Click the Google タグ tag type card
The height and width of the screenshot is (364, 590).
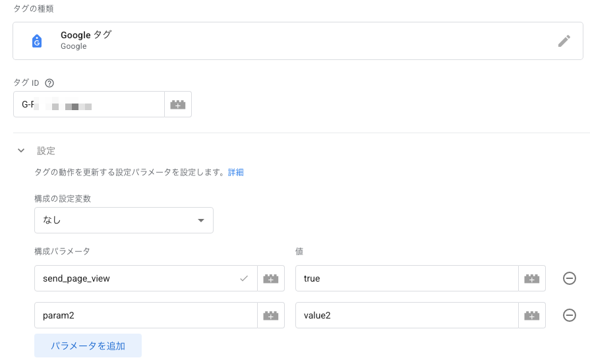click(298, 41)
